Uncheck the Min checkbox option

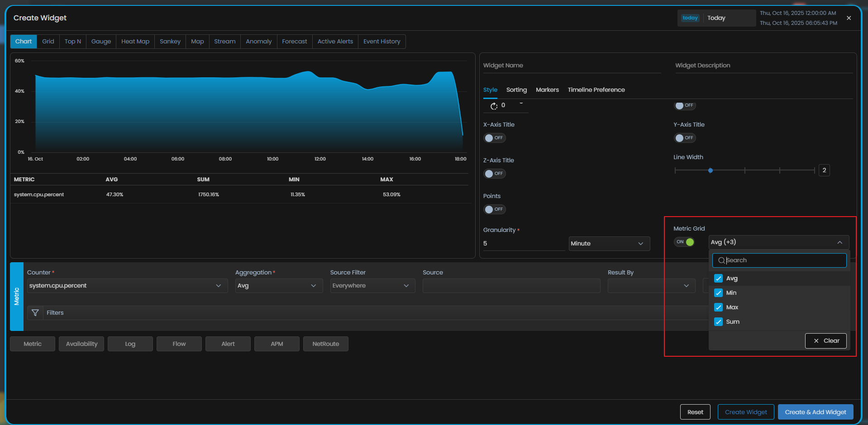(x=718, y=293)
